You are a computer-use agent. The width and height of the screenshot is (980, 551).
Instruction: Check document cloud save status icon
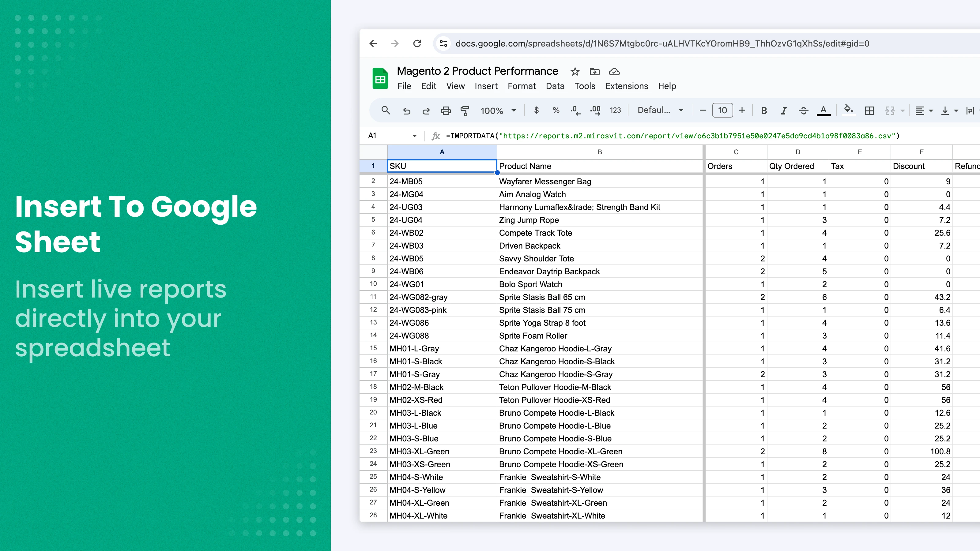click(614, 72)
